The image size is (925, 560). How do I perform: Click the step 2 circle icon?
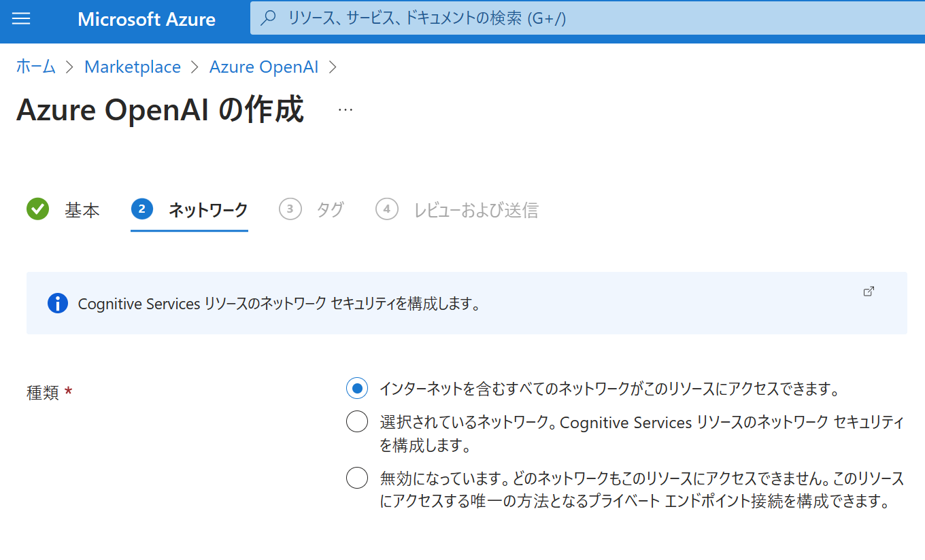tap(141, 209)
